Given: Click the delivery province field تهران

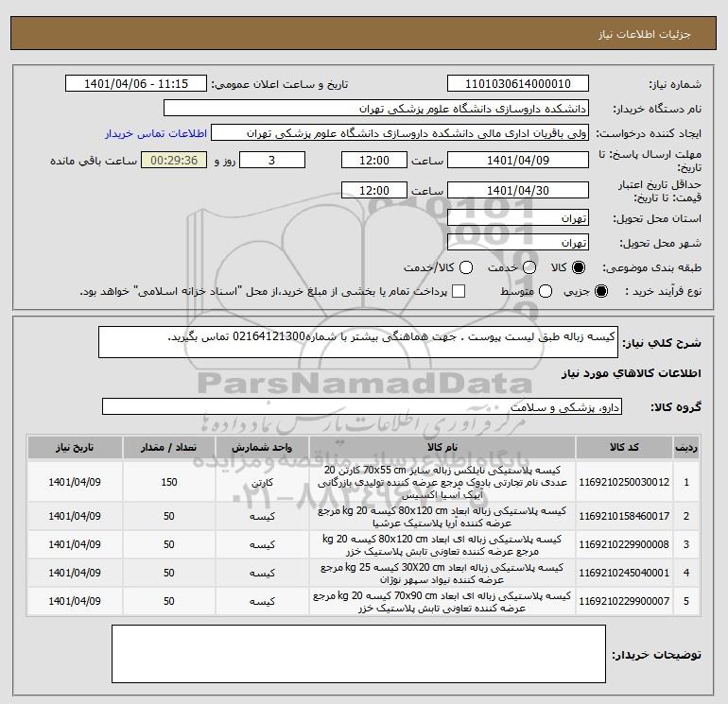Looking at the screenshot, I should [518, 217].
